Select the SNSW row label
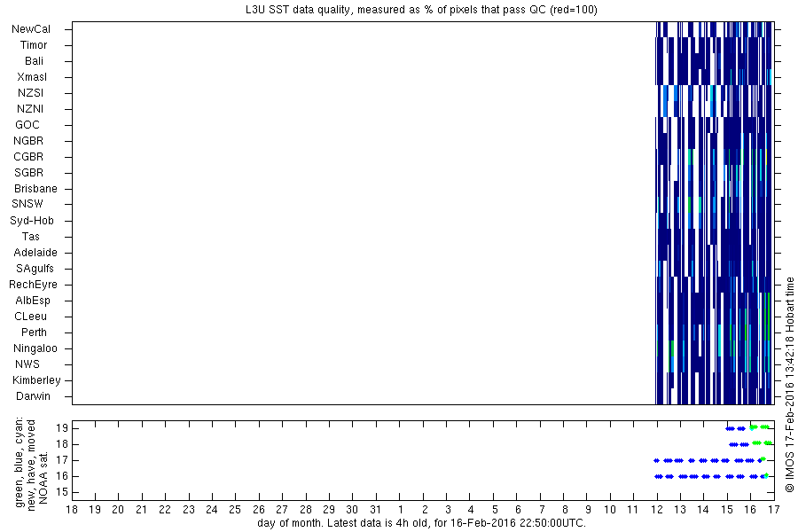This screenshot has width=798, height=532. (x=27, y=204)
